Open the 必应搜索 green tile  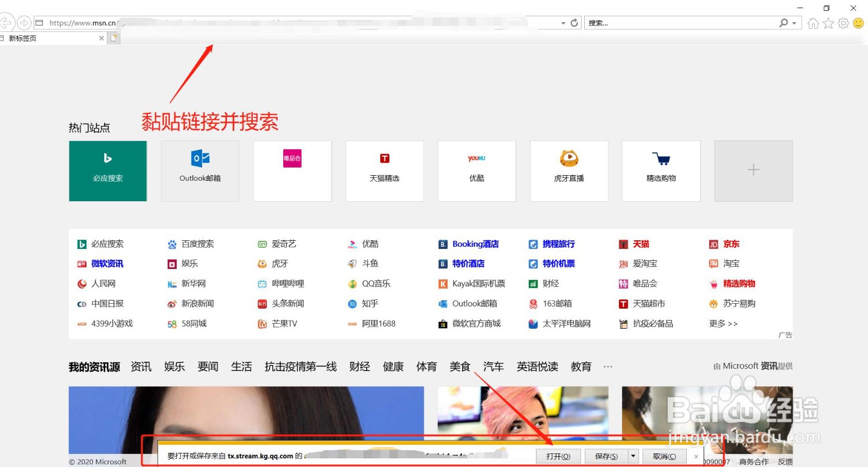[108, 171]
